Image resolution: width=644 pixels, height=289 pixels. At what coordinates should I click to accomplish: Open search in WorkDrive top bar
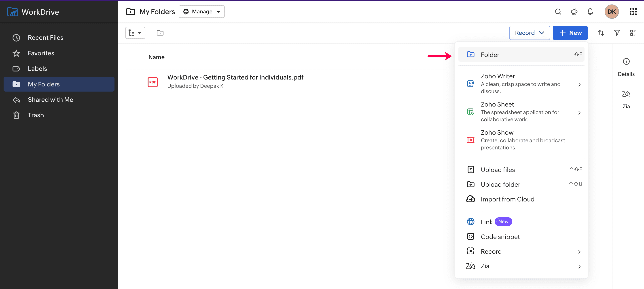pos(558,11)
